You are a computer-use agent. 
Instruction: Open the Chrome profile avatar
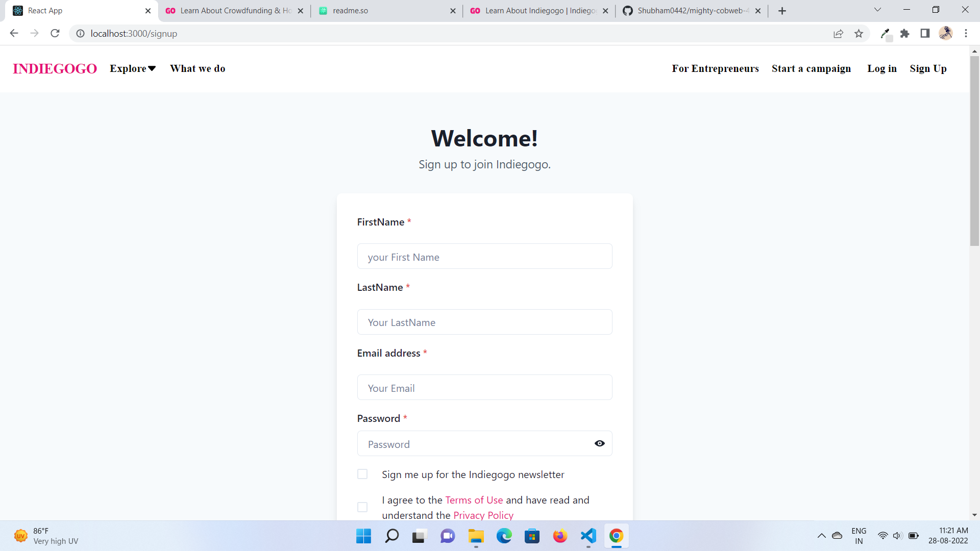click(x=945, y=33)
